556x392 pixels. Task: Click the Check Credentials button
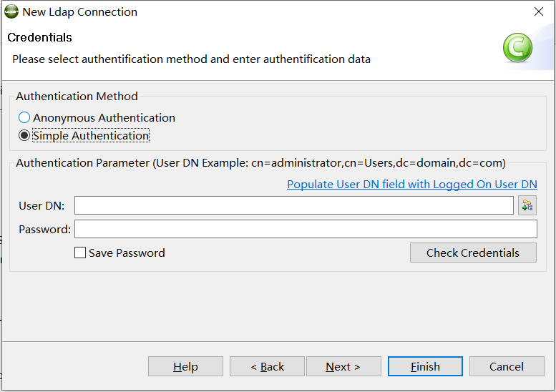473,253
